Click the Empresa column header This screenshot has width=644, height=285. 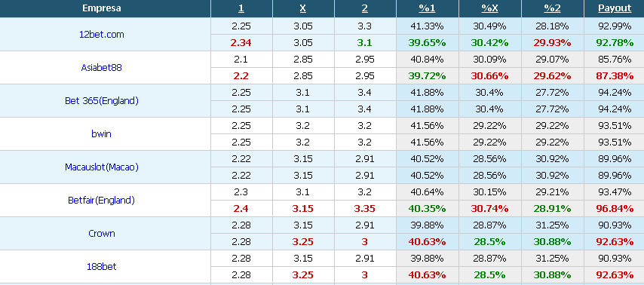click(x=102, y=8)
